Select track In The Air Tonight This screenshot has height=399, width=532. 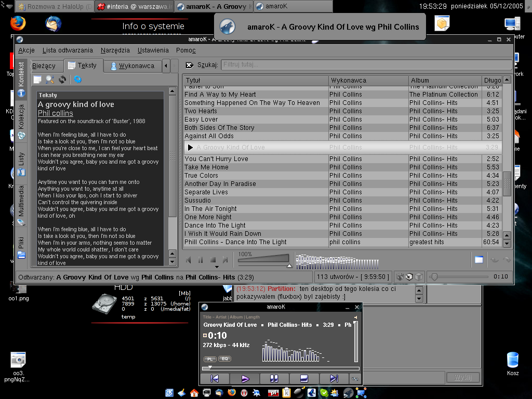click(x=343, y=209)
